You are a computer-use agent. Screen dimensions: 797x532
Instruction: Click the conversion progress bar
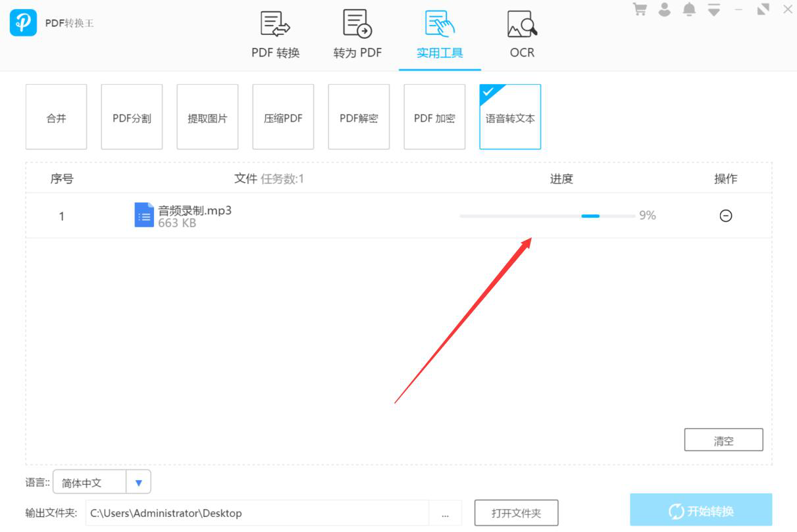click(x=548, y=216)
